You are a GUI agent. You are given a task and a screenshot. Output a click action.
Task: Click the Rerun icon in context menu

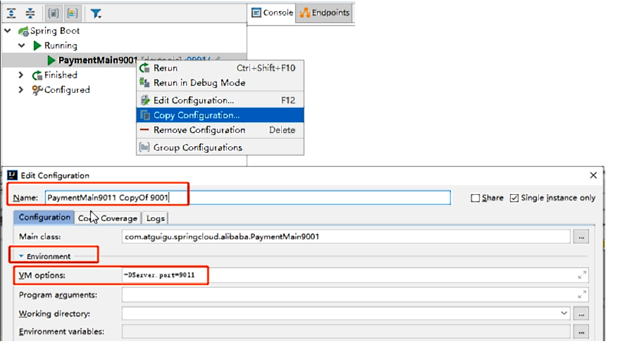[144, 68]
